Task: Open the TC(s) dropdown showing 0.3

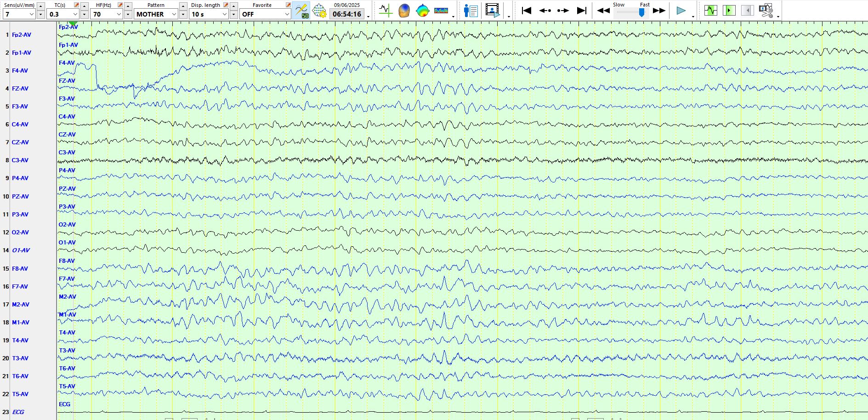Action: tap(63, 14)
